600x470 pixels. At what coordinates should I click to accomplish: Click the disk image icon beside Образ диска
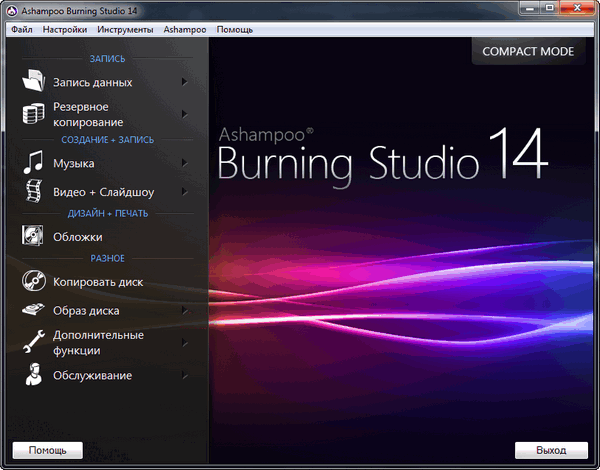pos(33,310)
